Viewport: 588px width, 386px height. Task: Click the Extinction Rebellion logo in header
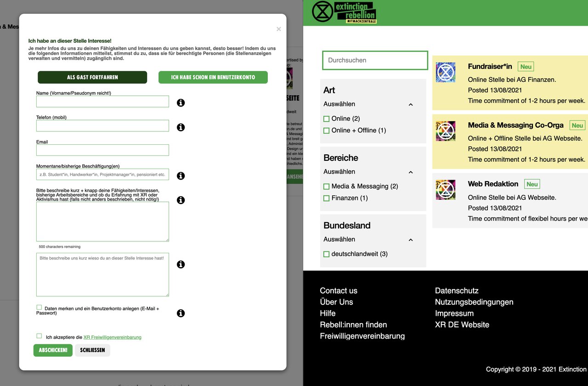pyautogui.click(x=344, y=12)
